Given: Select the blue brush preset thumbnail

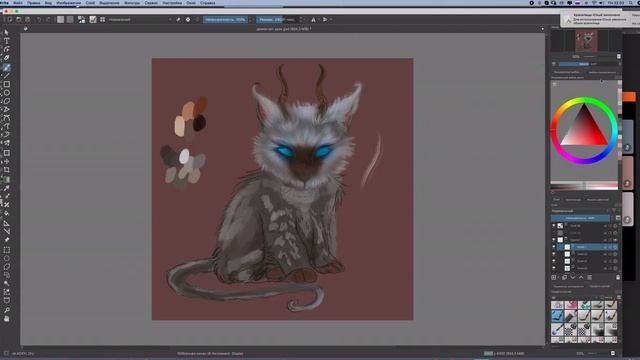Looking at the screenshot, I should pos(557,316).
